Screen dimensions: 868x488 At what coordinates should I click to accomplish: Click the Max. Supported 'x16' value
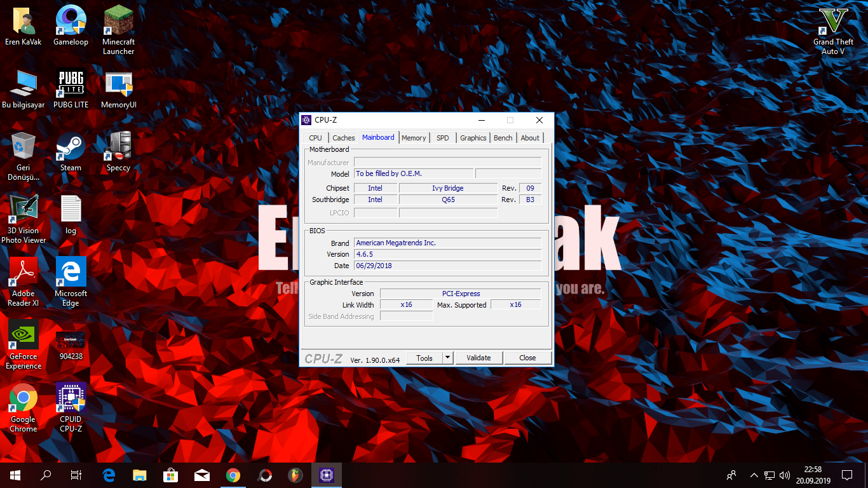[x=515, y=305]
